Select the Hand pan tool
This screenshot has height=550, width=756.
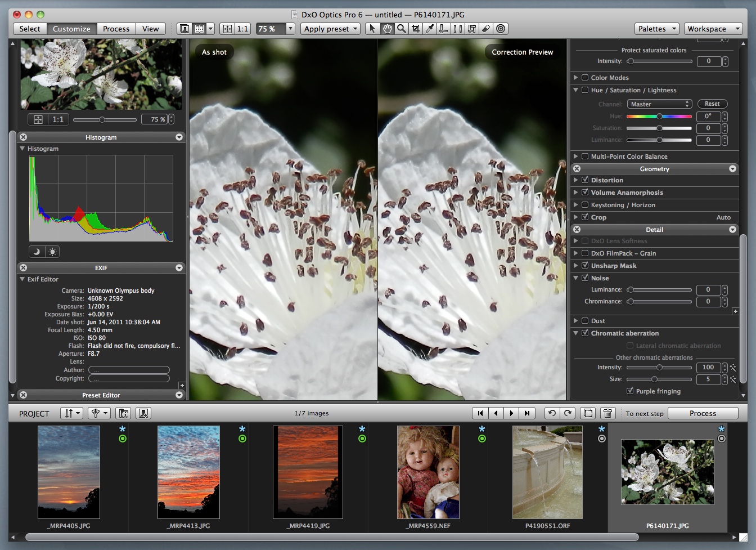387,29
